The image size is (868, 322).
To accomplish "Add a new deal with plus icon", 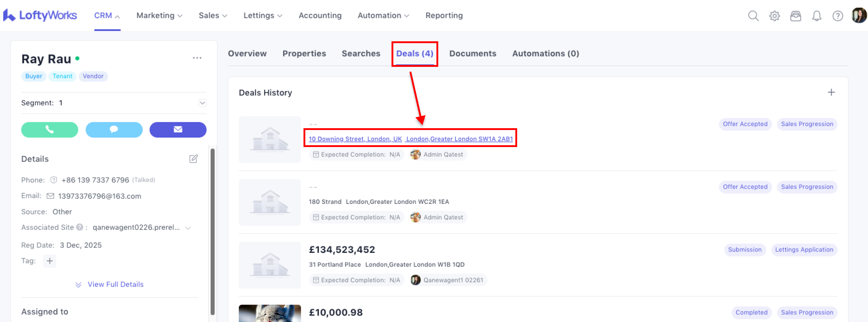I will click(x=831, y=92).
